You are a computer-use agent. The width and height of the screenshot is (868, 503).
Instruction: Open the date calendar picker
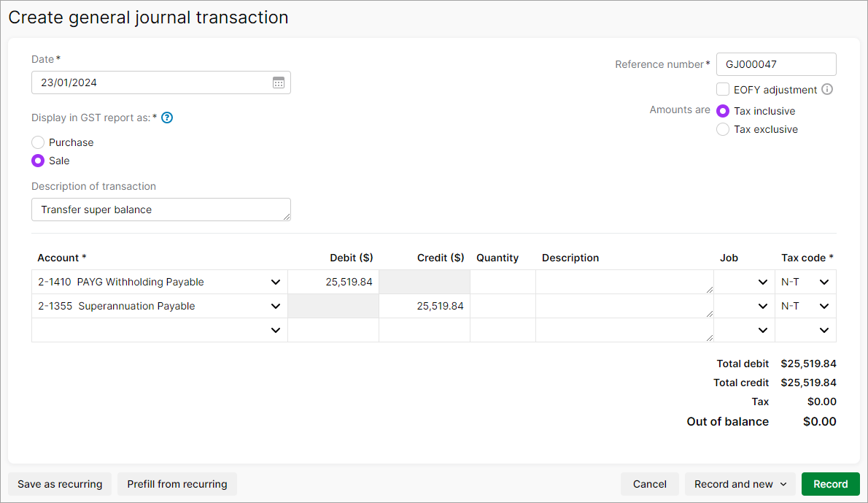click(278, 82)
